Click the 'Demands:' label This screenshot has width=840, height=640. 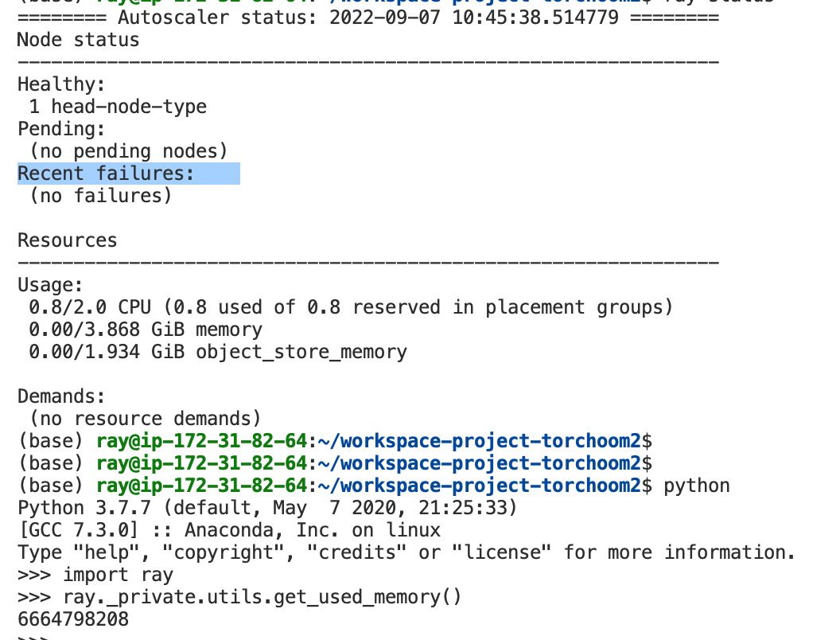pos(61,396)
